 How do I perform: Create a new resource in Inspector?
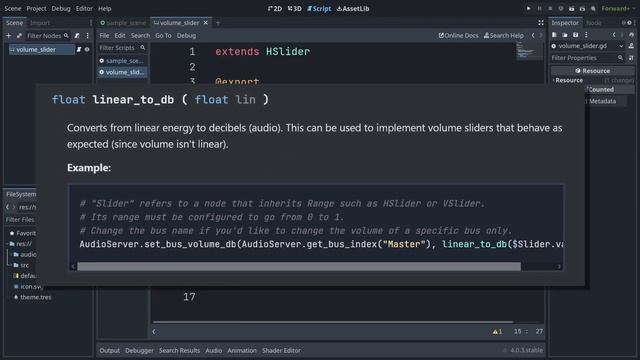[x=554, y=35]
